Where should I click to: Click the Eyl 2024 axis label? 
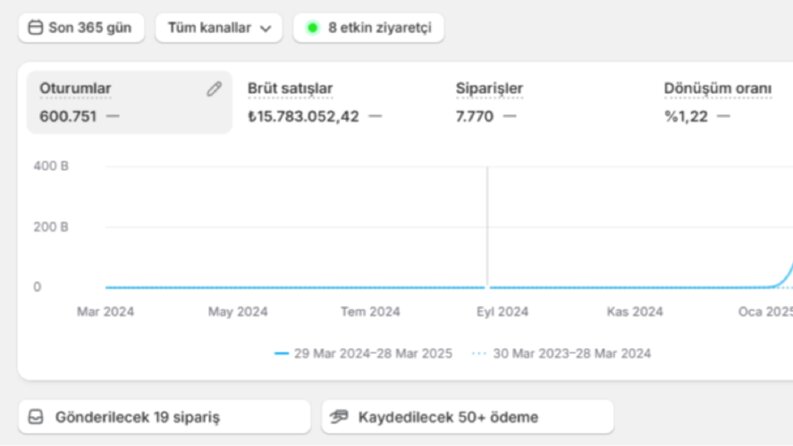coord(502,311)
